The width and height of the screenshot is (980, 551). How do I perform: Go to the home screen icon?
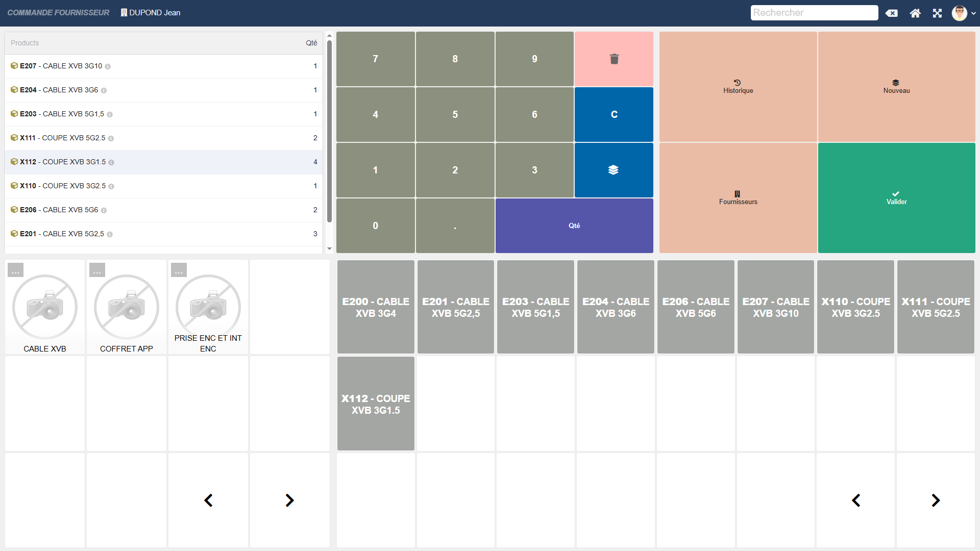coord(915,13)
